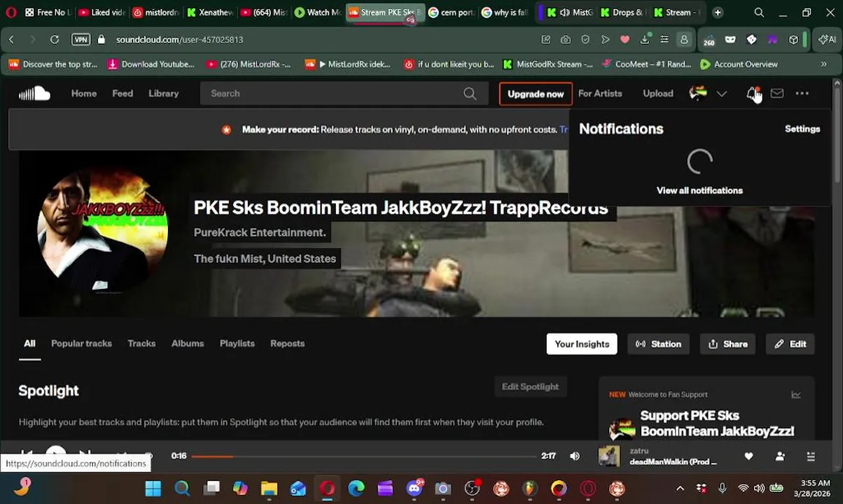
Task: Click View all notifications
Action: 699,190
